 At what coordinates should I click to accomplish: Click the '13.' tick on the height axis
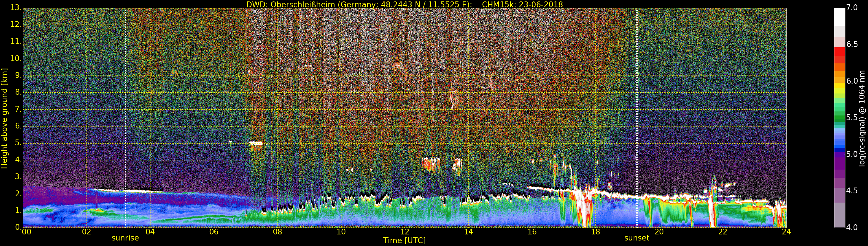(16, 8)
